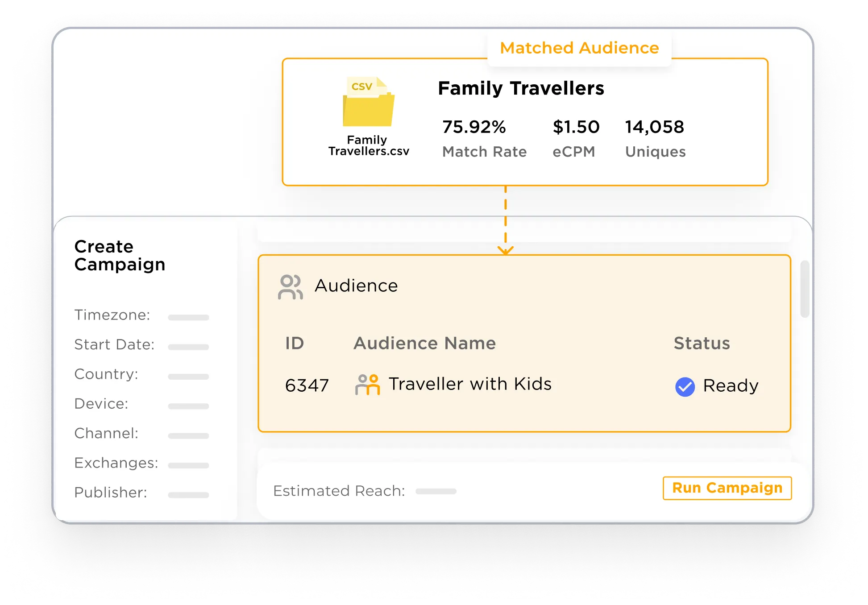Click the Timezone value field
The image size is (868, 605).
(x=188, y=317)
